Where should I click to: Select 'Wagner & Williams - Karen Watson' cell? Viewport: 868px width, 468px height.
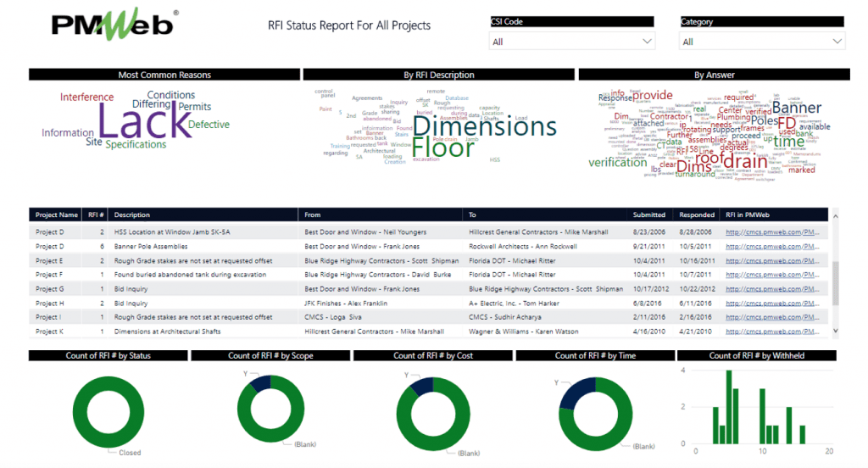click(x=524, y=331)
